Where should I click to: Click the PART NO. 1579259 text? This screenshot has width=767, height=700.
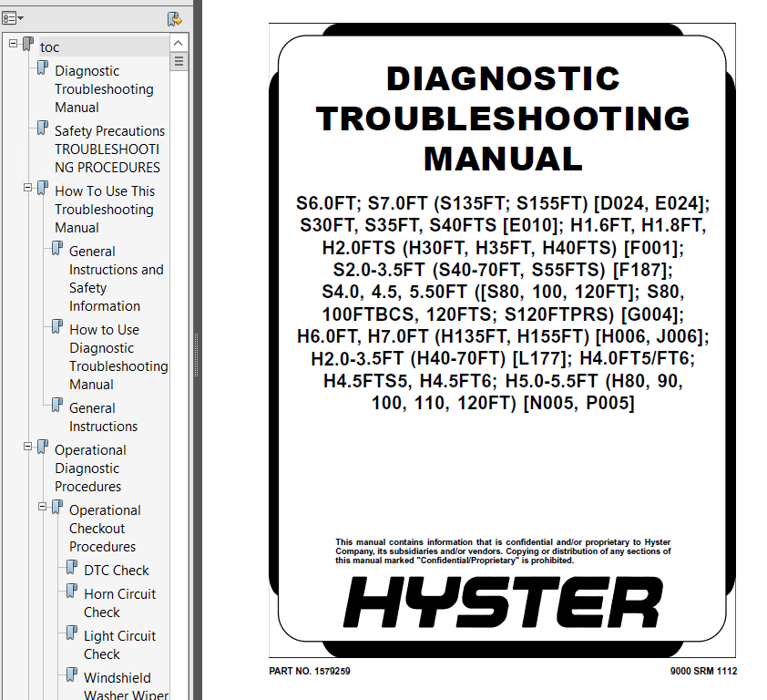coord(310,671)
